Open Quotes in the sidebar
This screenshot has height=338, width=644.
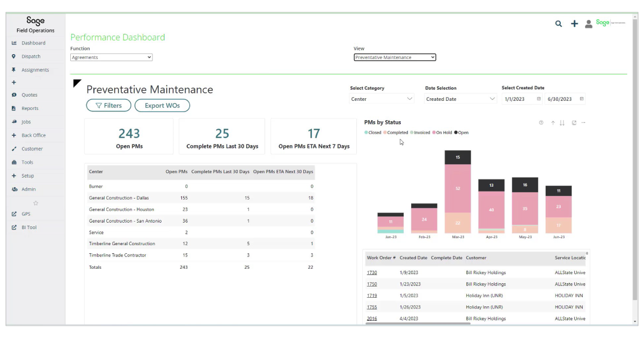30,95
